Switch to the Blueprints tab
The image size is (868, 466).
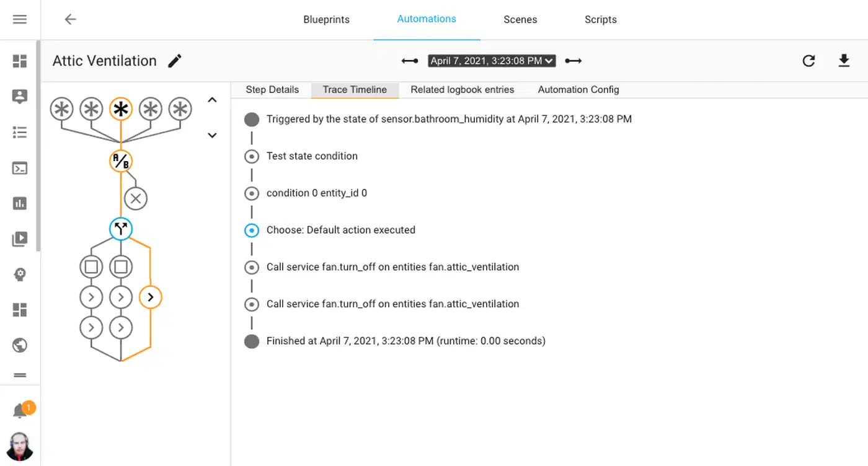click(x=326, y=19)
